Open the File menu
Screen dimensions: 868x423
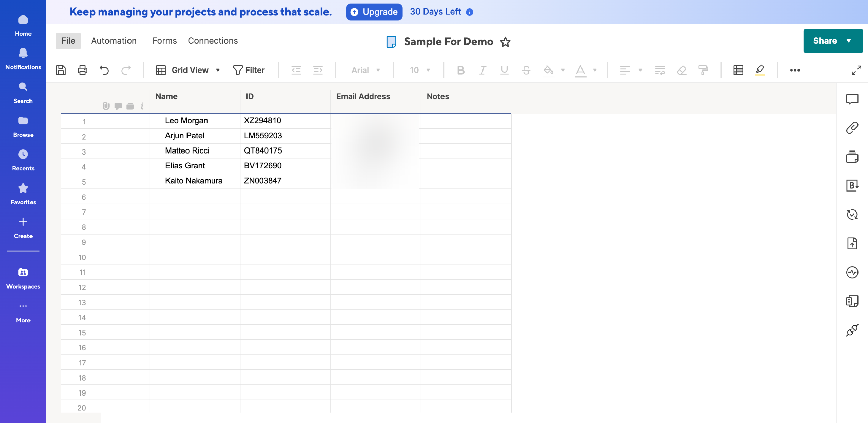click(x=68, y=41)
